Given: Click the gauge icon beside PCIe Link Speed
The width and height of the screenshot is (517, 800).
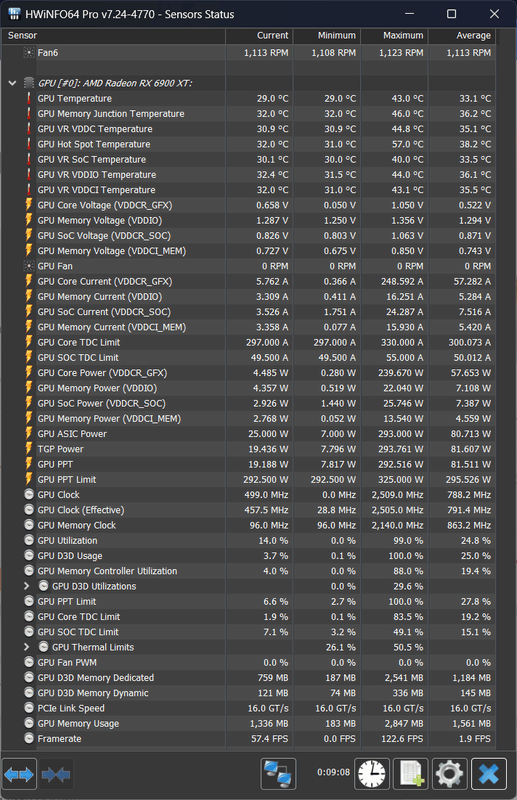Looking at the screenshot, I should [29, 708].
